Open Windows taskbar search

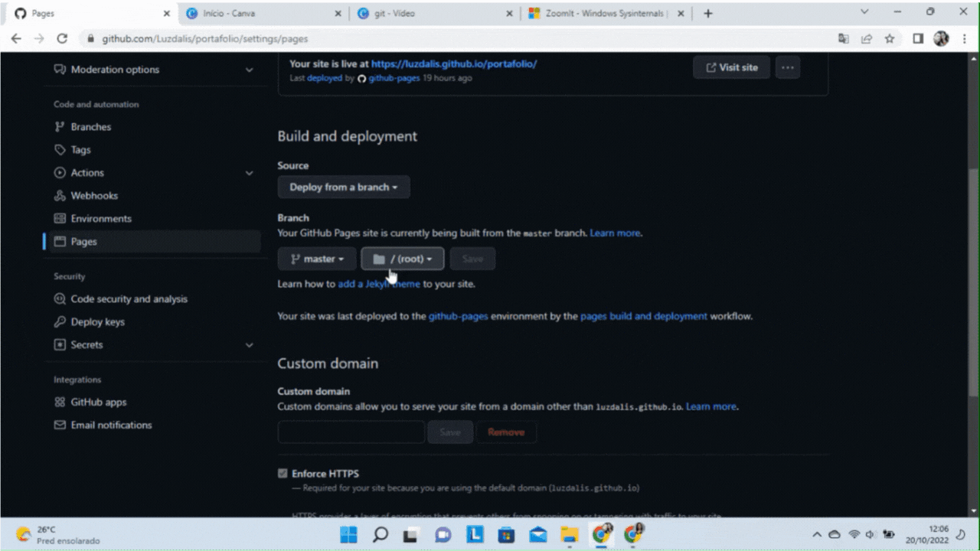pos(381,534)
